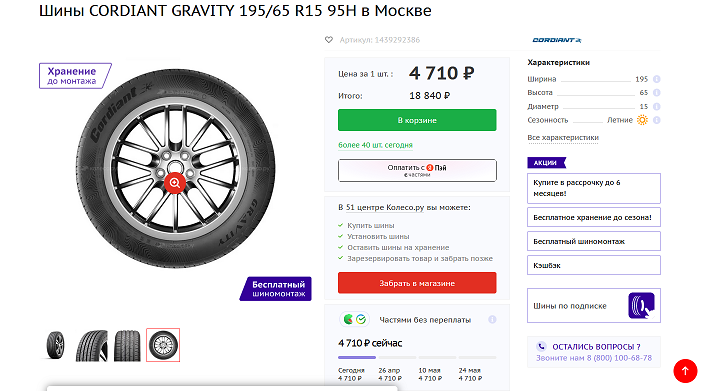Open the 51 центре Колесо.ру link
This screenshot has width=703, height=391.
(x=385, y=208)
